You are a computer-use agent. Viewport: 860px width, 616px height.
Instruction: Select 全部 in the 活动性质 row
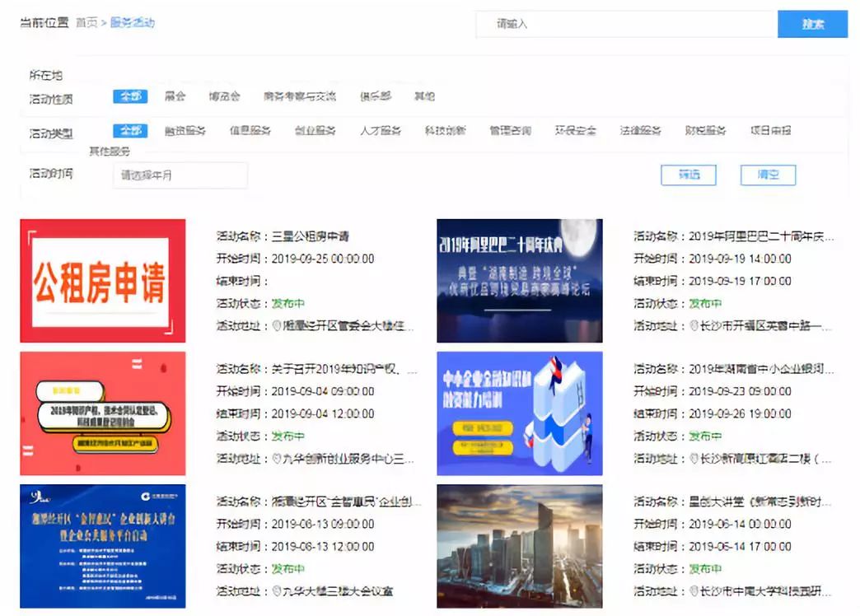130,96
